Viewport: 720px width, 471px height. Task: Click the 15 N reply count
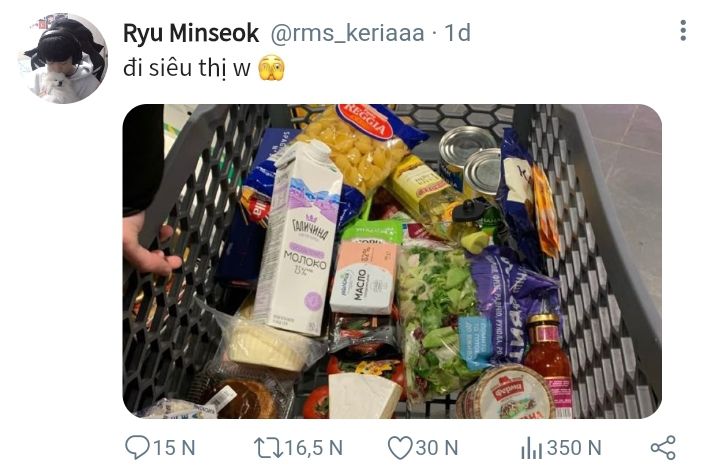pos(174,448)
